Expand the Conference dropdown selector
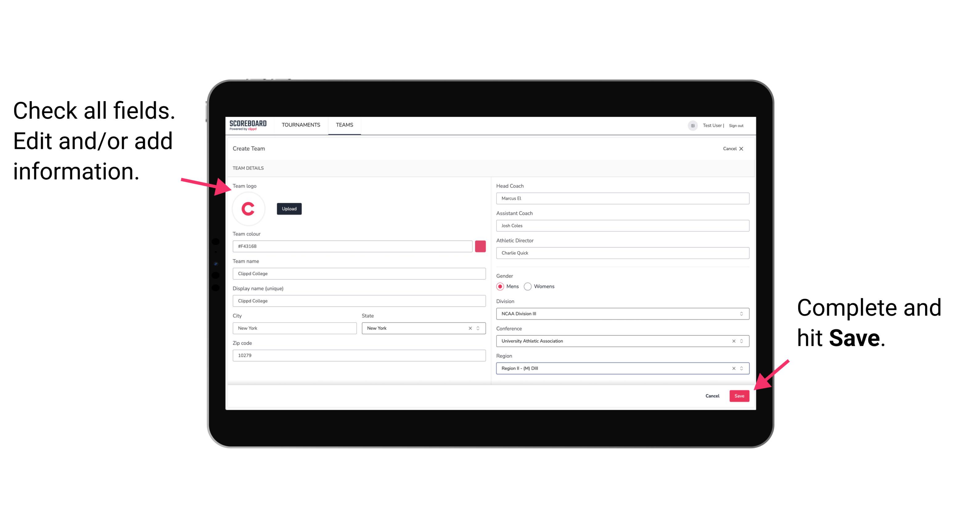980x527 pixels. pyautogui.click(x=742, y=341)
